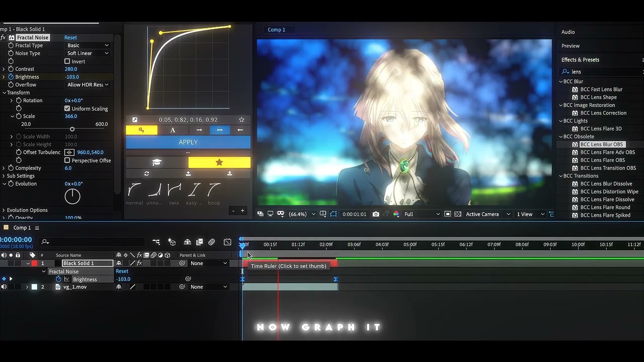Open the Noise Type dropdown
Screen dimensions: 644x362
[88, 53]
